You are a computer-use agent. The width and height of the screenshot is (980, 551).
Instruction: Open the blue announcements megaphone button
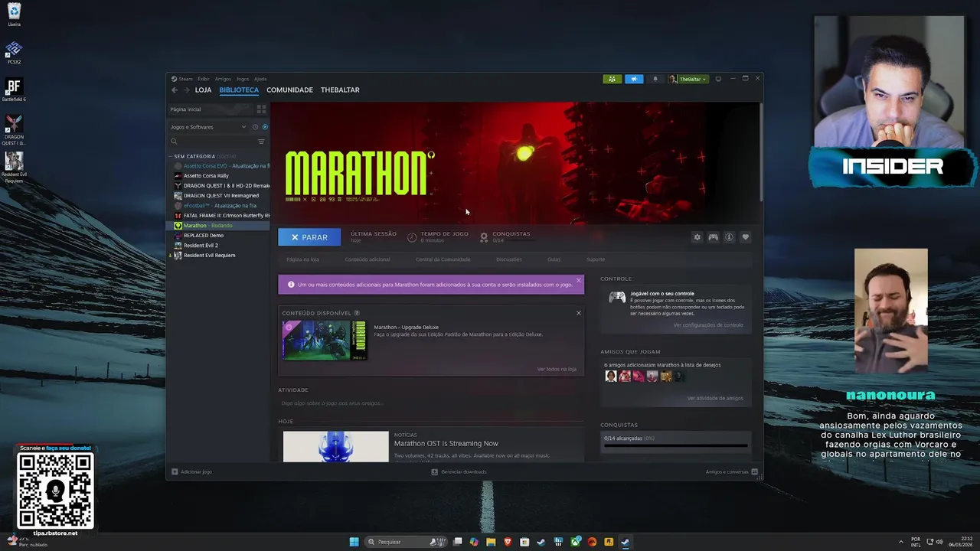(634, 79)
